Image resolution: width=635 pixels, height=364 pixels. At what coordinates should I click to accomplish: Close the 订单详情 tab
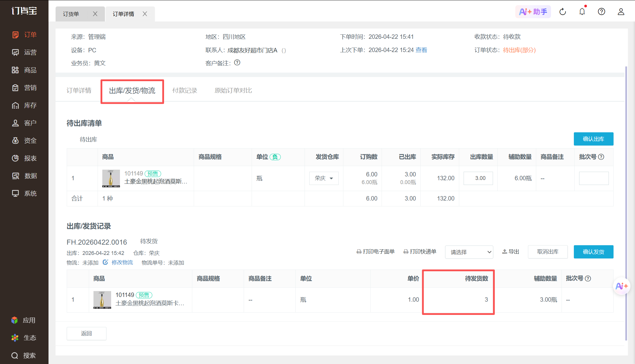(145, 14)
